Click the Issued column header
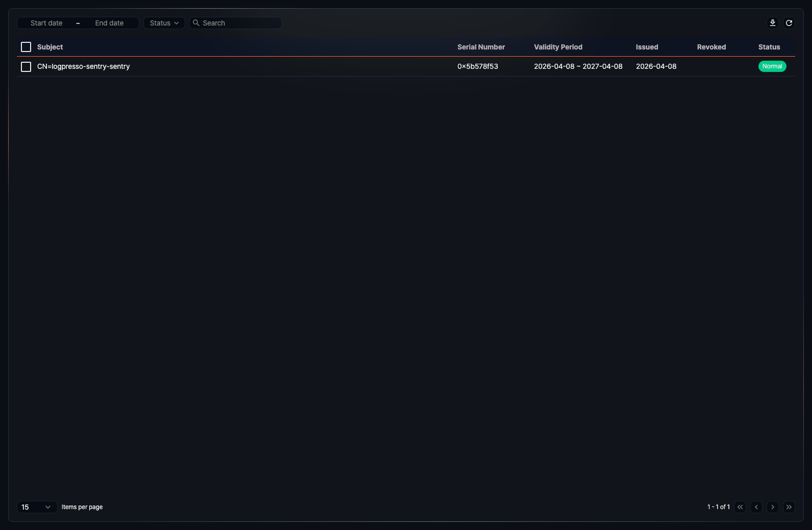 (647, 47)
